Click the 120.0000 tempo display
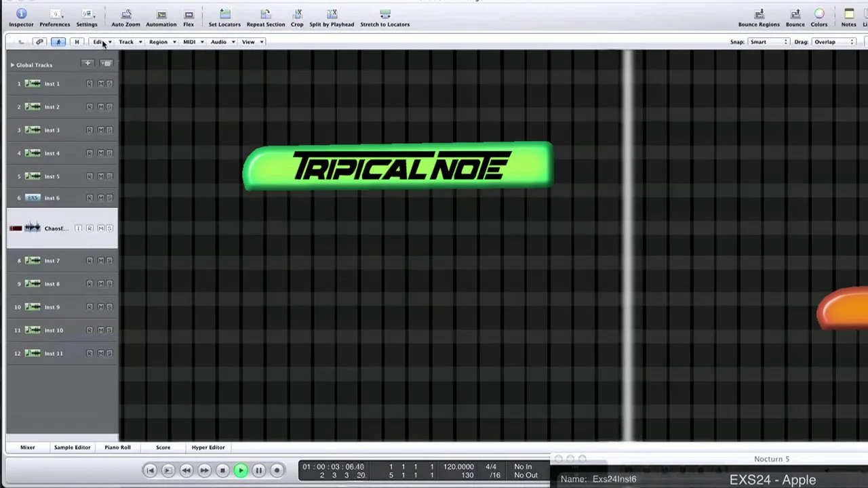Viewport: 868px width, 488px height. (x=458, y=467)
